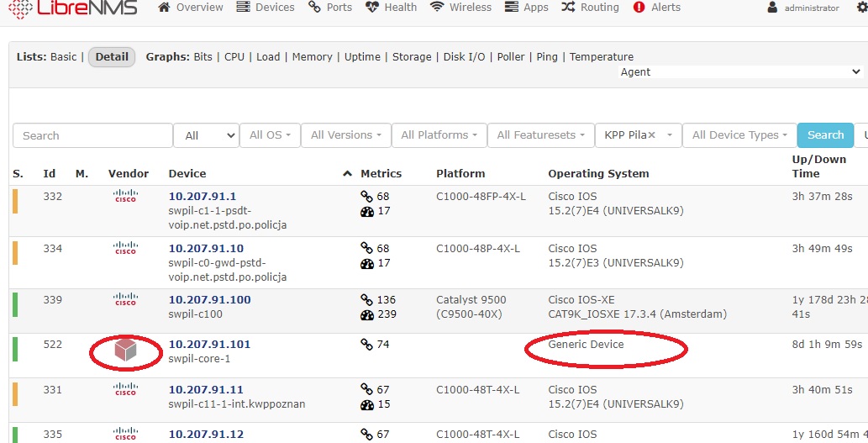The height and width of the screenshot is (443, 868).
Task: Click sensors gauge icon for 10.207.91.1
Action: (367, 211)
